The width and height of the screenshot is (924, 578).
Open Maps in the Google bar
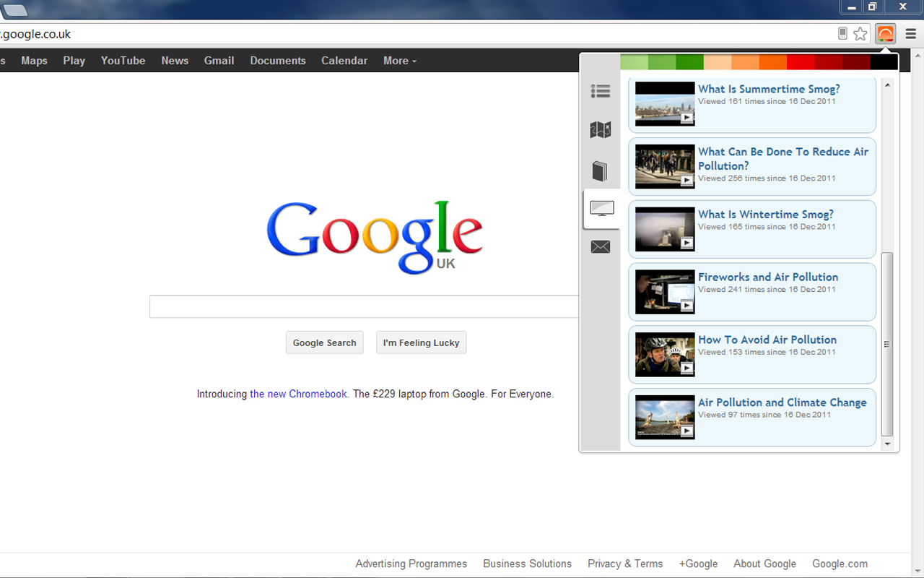pyautogui.click(x=34, y=61)
